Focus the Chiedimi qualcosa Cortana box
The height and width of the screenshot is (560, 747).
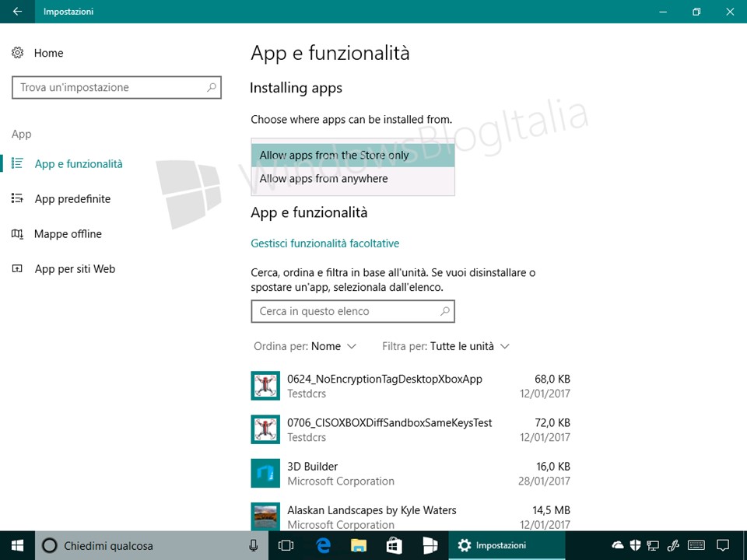(152, 545)
